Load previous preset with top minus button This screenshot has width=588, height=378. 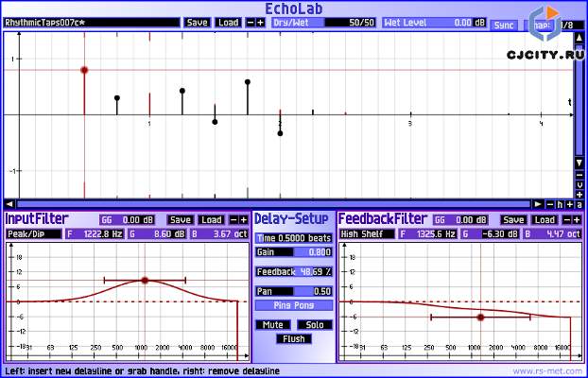click(251, 23)
